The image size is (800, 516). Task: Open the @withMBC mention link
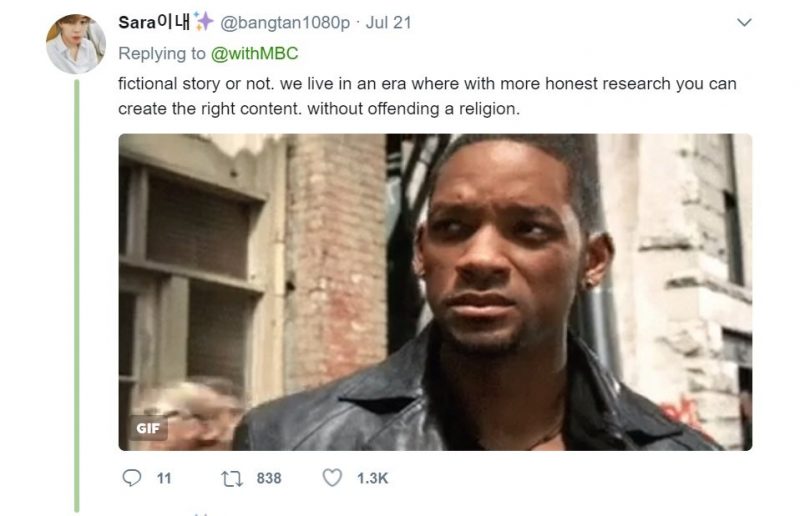pyautogui.click(x=254, y=54)
